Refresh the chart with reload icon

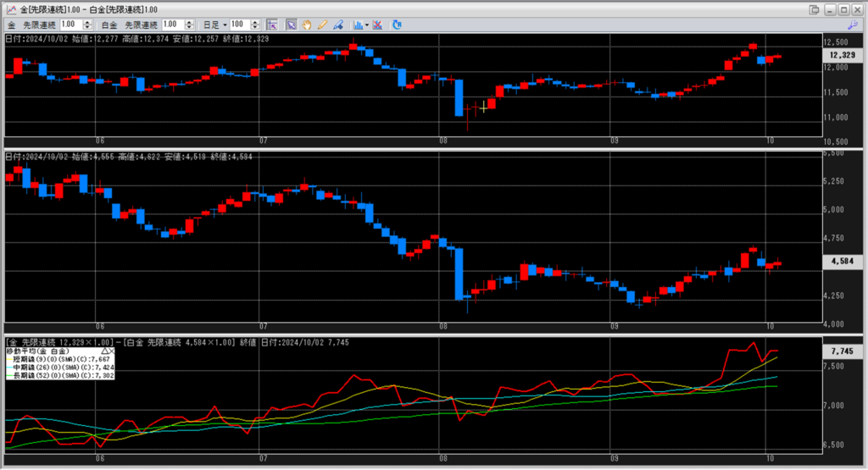click(x=397, y=25)
